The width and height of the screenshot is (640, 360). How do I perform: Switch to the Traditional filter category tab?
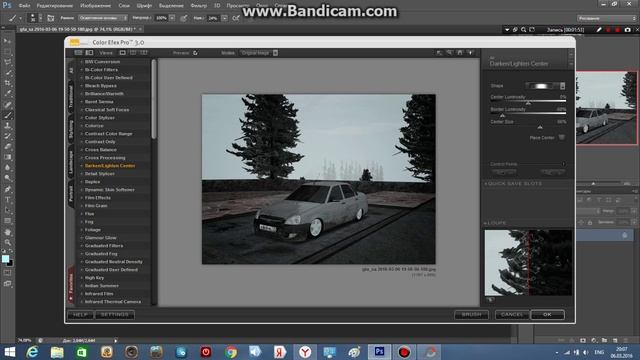tap(71, 97)
